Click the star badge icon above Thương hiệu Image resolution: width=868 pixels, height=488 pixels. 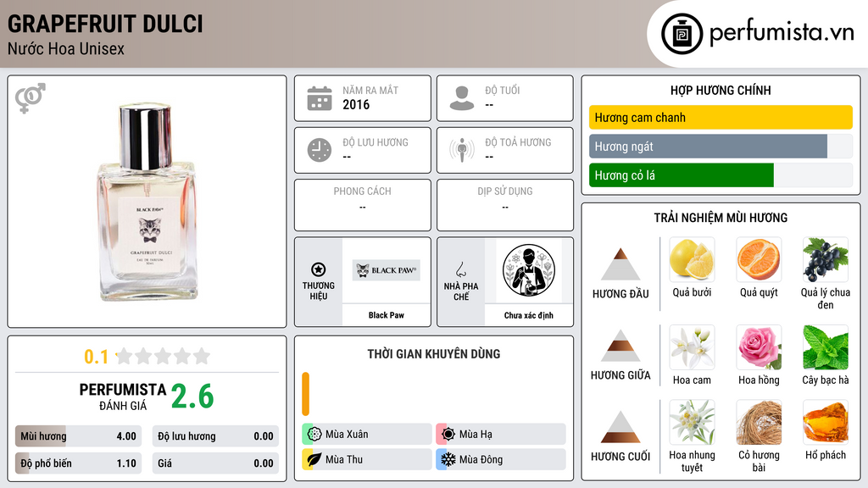pos(319,269)
